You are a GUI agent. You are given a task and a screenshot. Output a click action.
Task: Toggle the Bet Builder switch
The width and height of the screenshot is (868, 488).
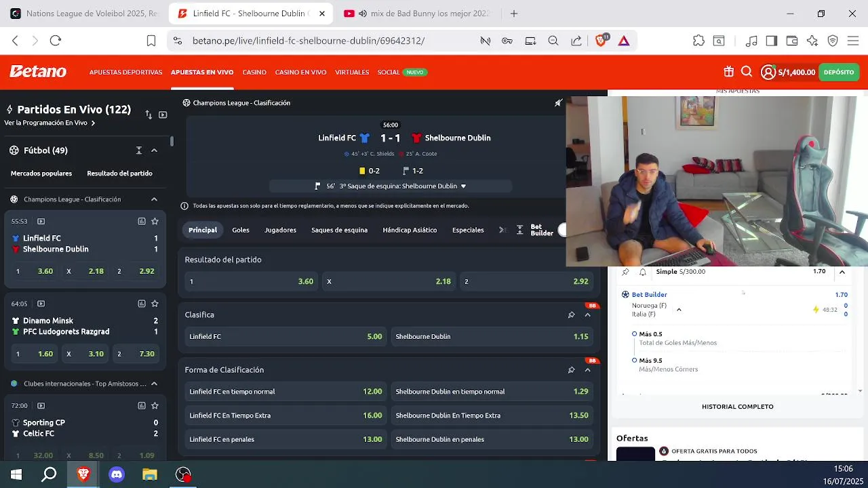click(562, 230)
